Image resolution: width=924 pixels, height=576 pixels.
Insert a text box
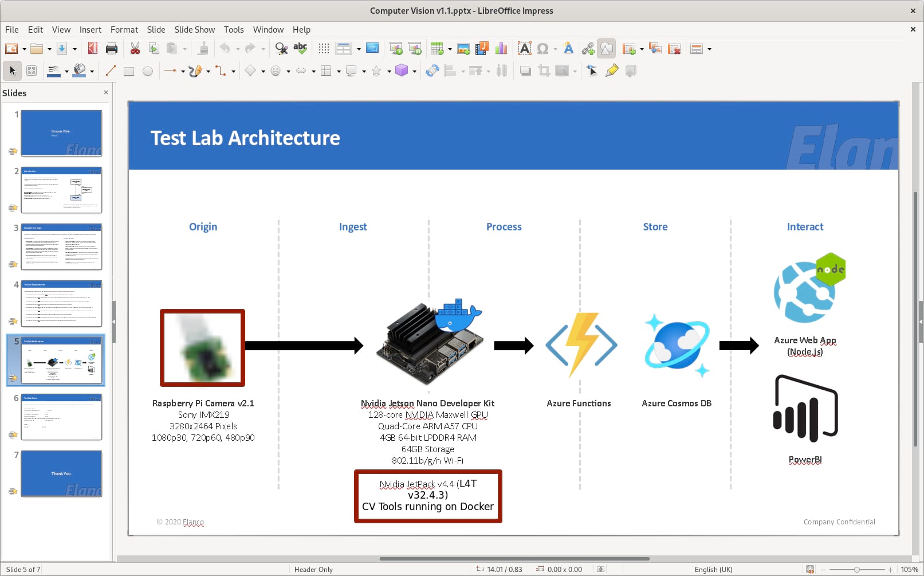point(524,49)
